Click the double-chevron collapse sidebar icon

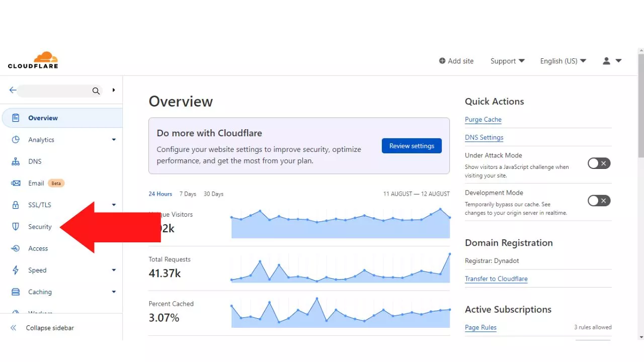[x=14, y=328]
